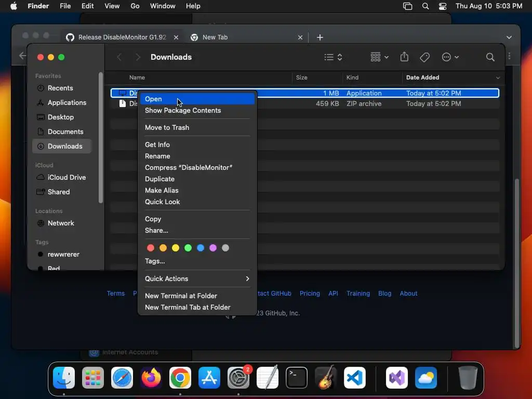The height and width of the screenshot is (399, 532).
Task: Apply the blue tag color
Action: 201,248
